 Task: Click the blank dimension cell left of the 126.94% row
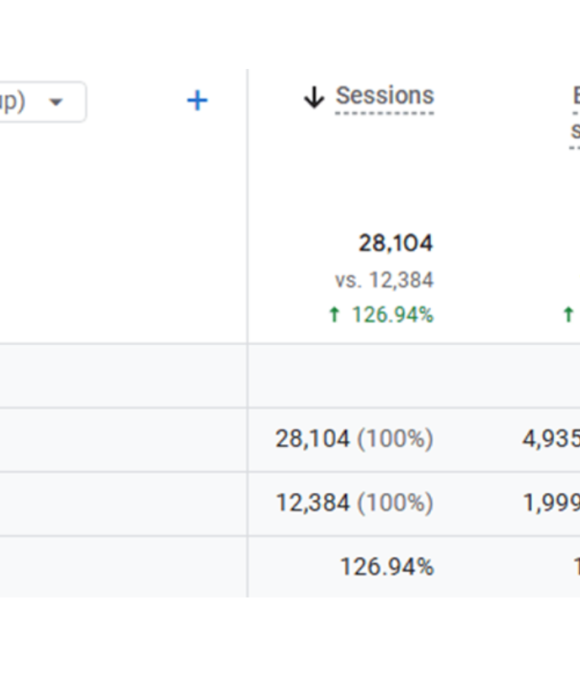124,567
